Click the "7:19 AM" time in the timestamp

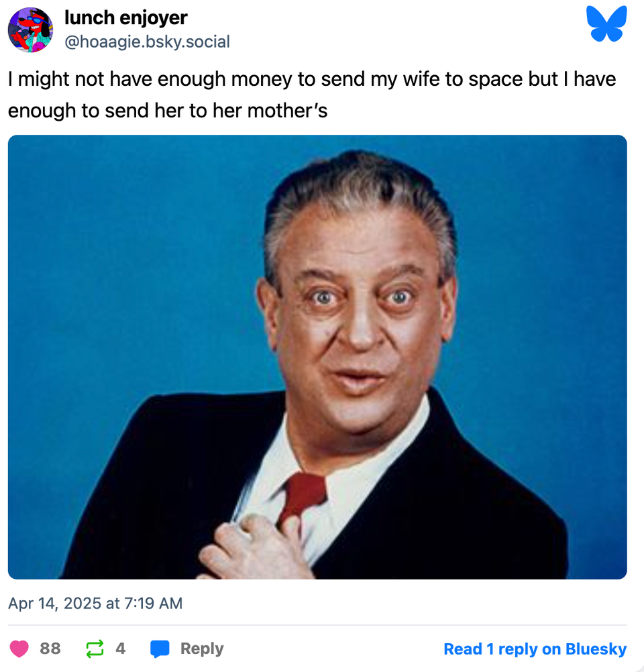pyautogui.click(x=152, y=603)
